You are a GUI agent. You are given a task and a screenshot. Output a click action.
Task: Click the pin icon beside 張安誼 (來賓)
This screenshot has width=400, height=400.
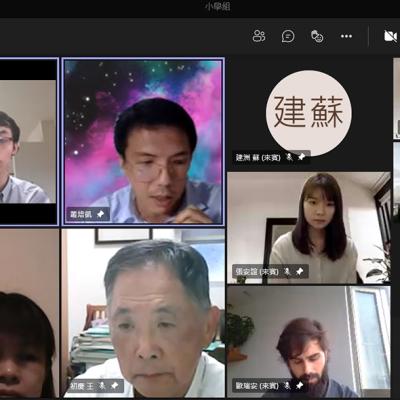click(300, 272)
